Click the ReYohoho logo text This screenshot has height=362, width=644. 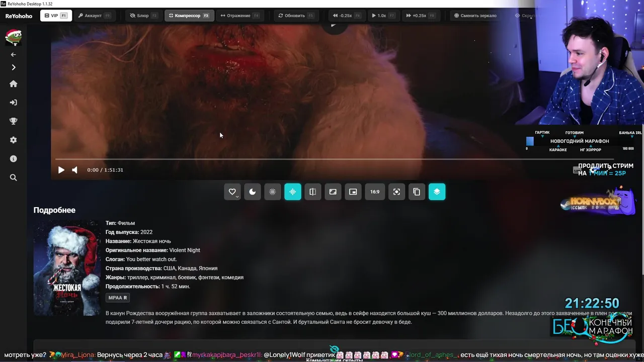point(19,16)
